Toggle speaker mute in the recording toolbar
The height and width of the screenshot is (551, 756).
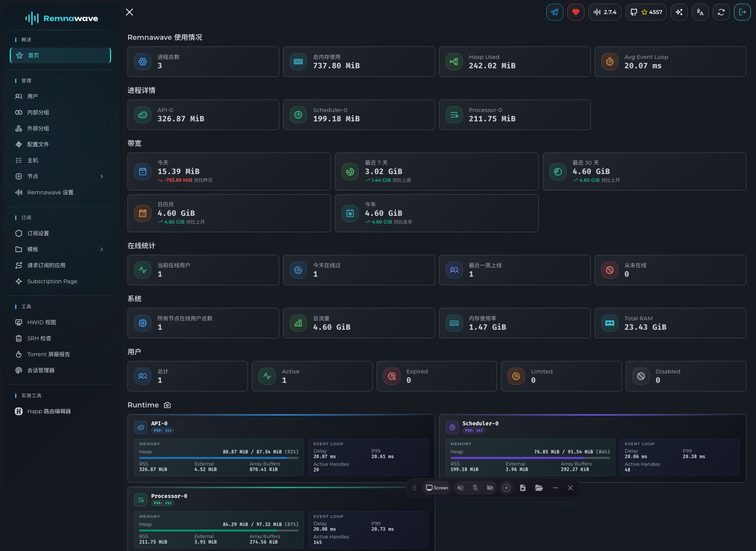460,488
